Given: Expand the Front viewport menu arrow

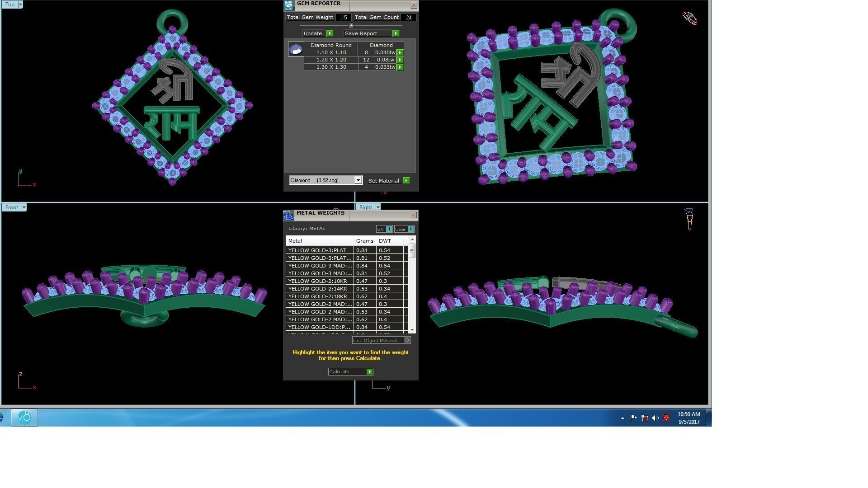Looking at the screenshot, I should (24, 207).
